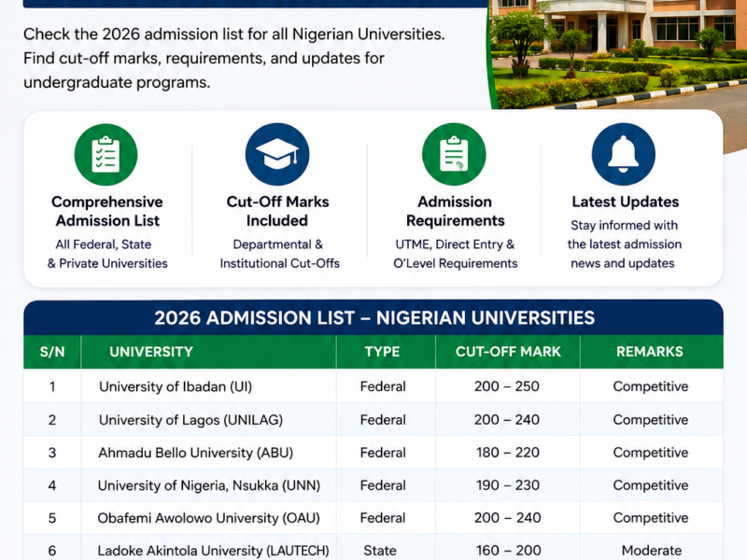The image size is (747, 560).
Task: Click the blue bell Latest Updates icon
Action: pyautogui.click(x=624, y=154)
